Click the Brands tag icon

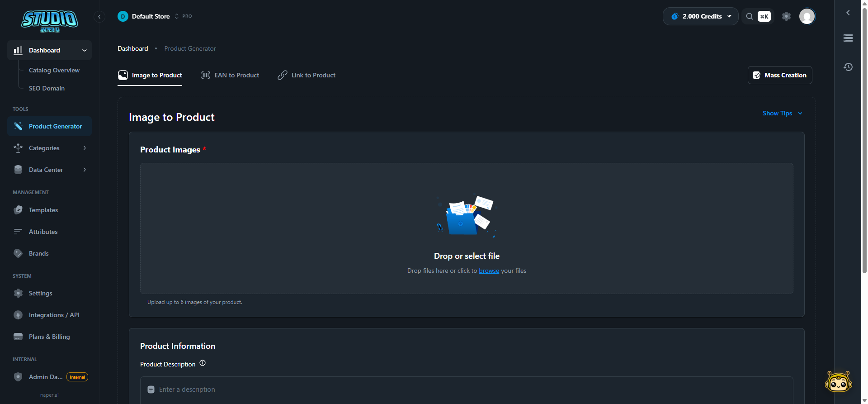tap(18, 253)
